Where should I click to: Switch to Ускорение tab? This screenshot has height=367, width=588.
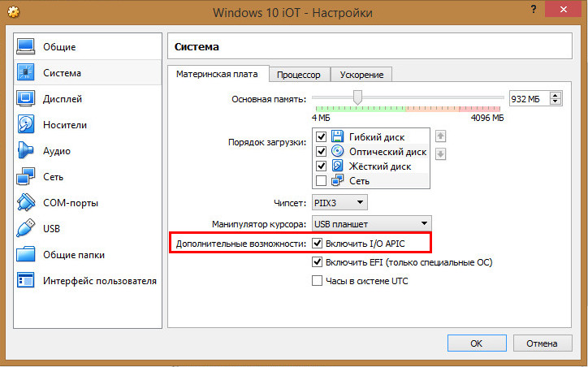pyautogui.click(x=361, y=75)
